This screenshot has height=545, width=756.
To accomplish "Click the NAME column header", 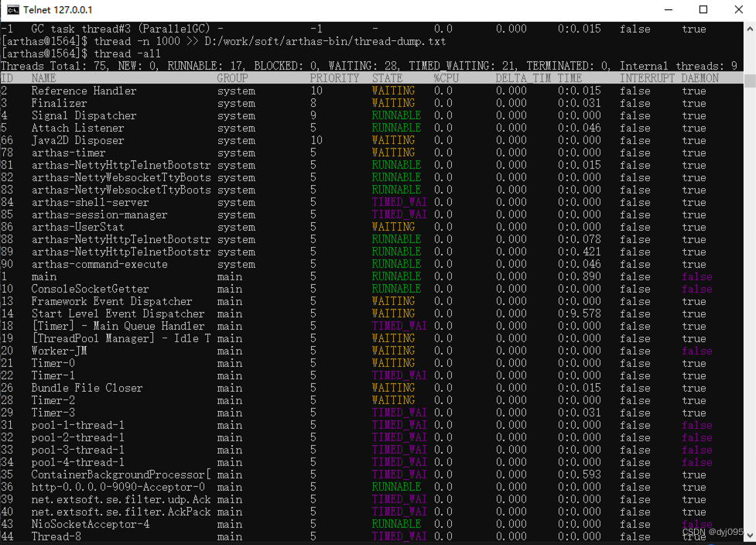I will coord(43,78).
